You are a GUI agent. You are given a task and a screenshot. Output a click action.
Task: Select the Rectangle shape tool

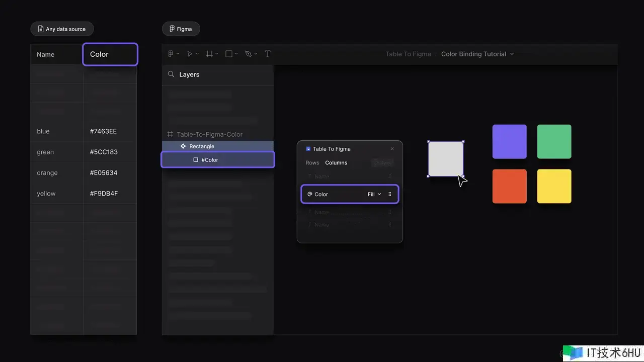[229, 54]
